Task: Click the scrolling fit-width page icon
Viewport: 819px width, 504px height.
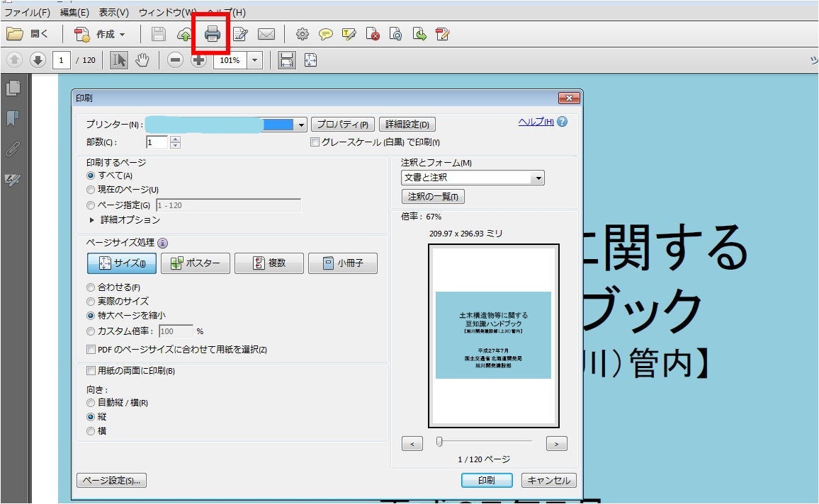Action: (x=286, y=60)
